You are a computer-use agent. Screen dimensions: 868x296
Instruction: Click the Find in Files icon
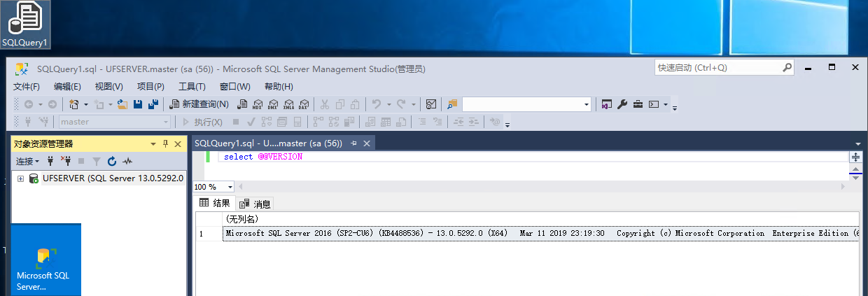pyautogui.click(x=453, y=104)
